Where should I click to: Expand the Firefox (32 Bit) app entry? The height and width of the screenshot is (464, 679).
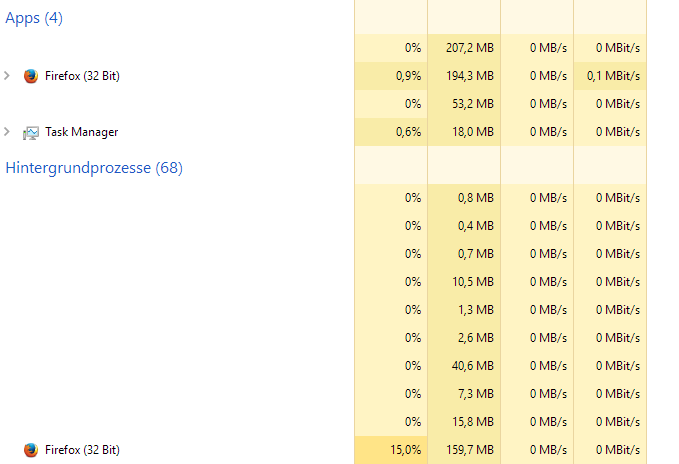8,76
